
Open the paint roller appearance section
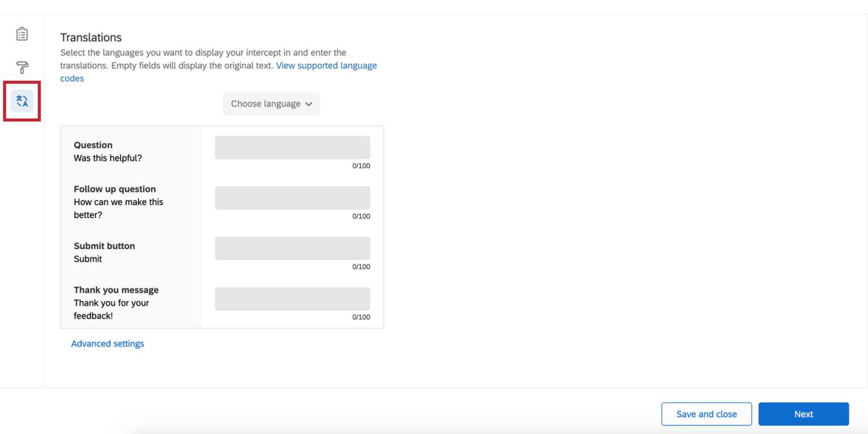(21, 68)
